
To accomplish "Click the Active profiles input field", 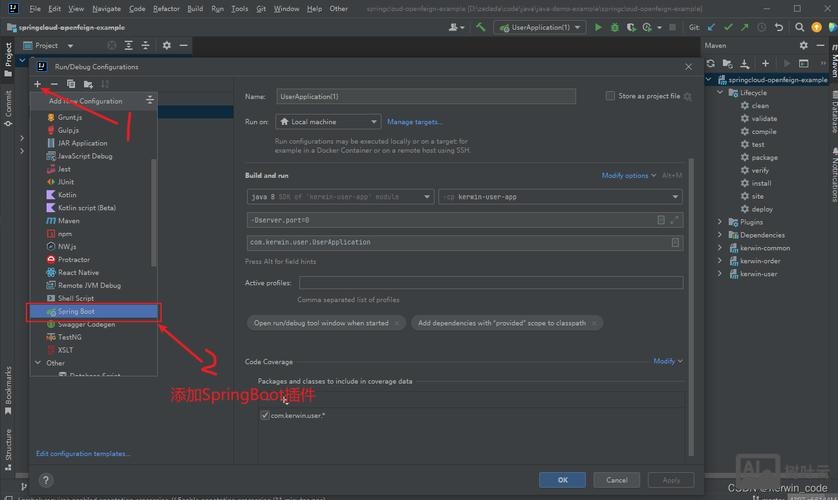I will click(490, 283).
